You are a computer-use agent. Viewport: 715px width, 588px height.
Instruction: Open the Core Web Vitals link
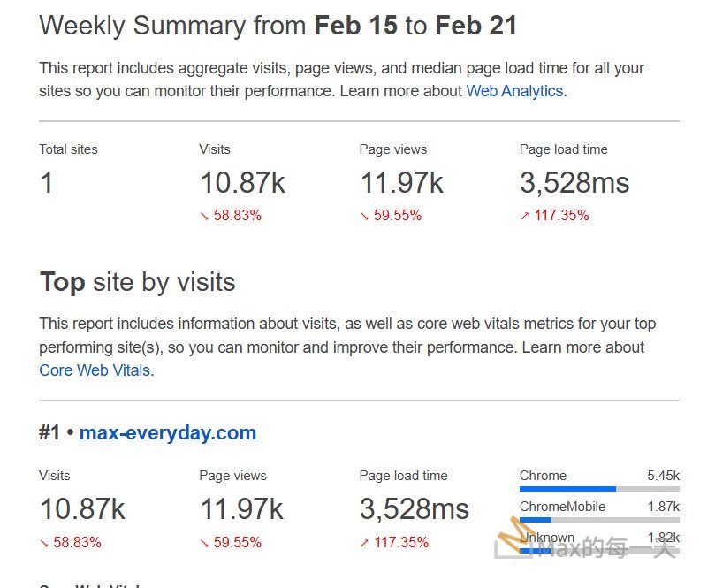pyautogui.click(x=95, y=370)
